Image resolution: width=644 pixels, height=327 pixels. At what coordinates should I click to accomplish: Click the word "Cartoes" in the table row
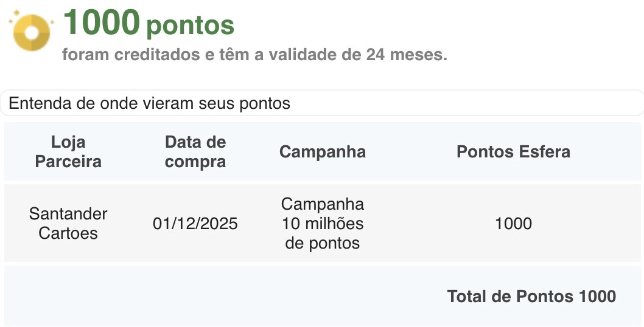68,233
